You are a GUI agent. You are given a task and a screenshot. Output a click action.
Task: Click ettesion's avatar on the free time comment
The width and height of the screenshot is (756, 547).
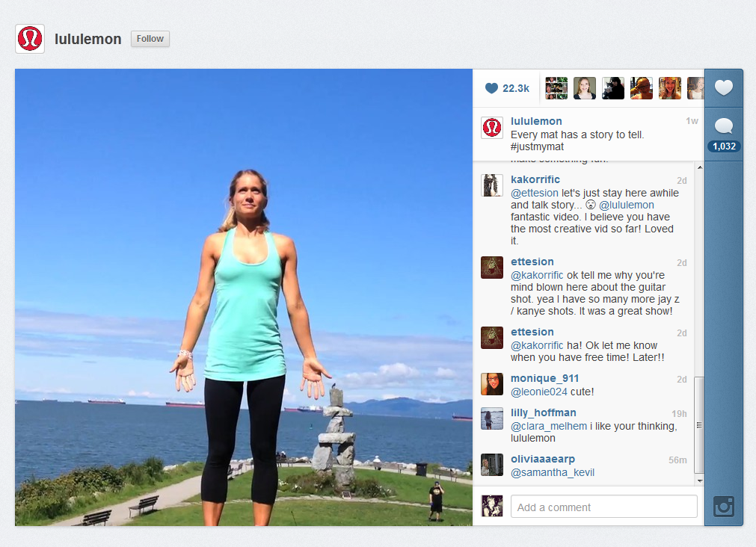[x=492, y=339]
